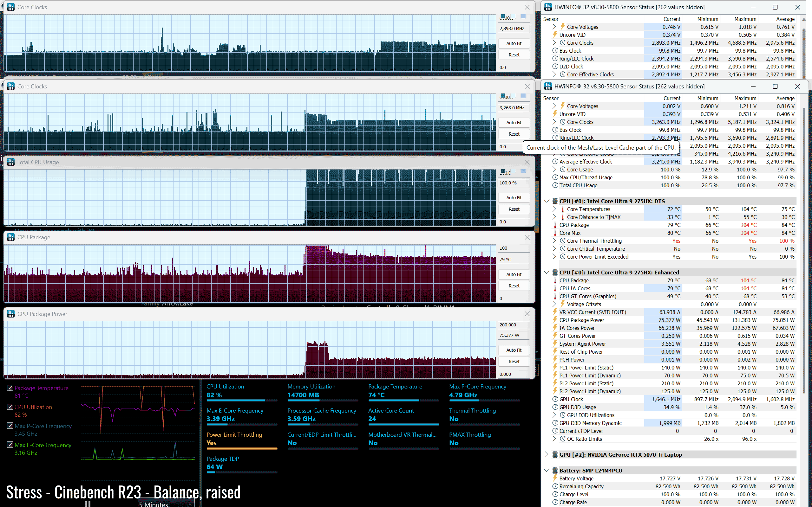Toggle the CPU Utilization graph checkbox
Screen dimensions: 812x507
10,407
